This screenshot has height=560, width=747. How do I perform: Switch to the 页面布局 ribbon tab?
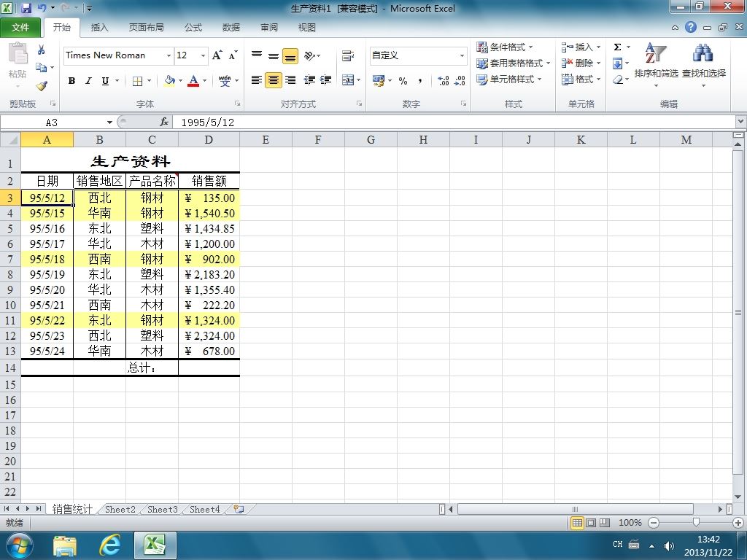[x=146, y=27]
